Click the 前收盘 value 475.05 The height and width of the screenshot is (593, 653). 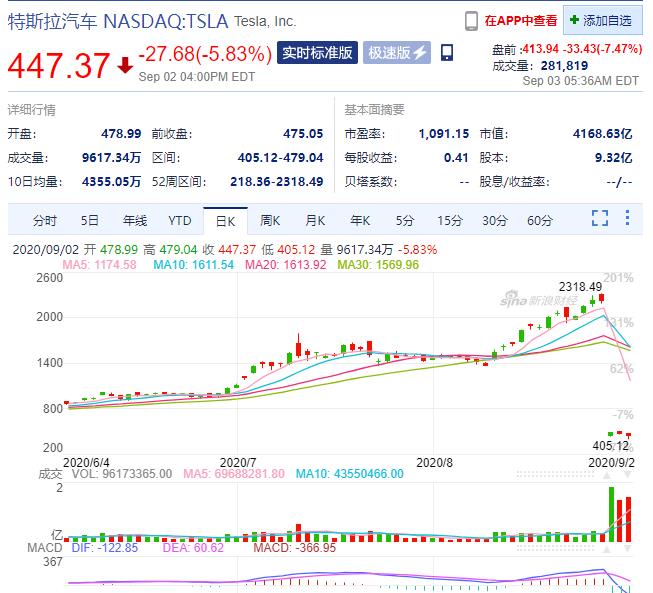coord(303,134)
